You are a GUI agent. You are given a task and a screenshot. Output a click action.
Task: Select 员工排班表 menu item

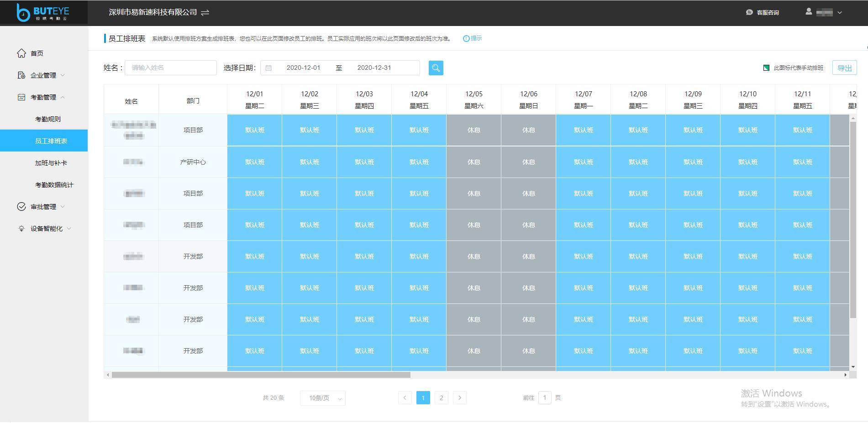pos(44,141)
